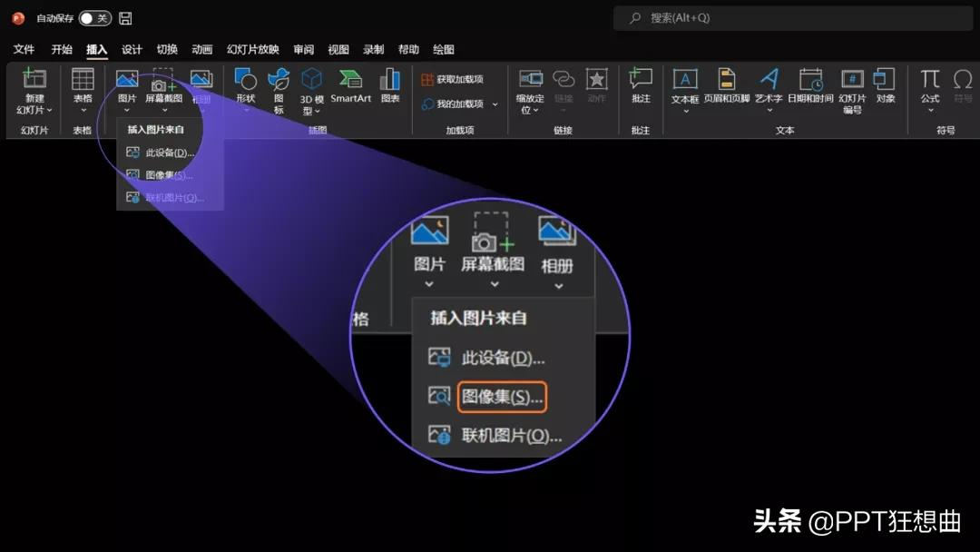Screen dimensions: 980x552
Task: Expand the 文本框 dropdown arrow
Action: (x=686, y=111)
